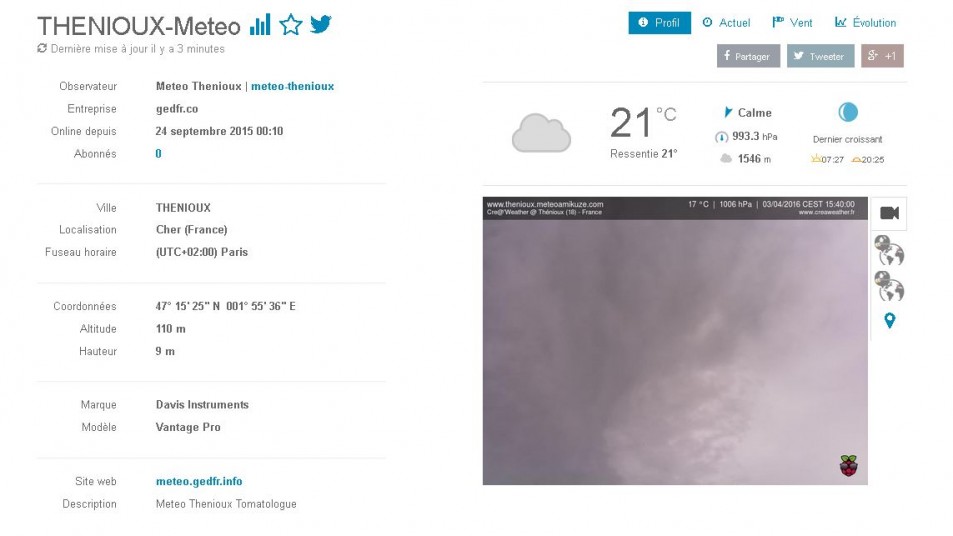The image size is (953, 536).
Task: Open the meteo-thenioux observer link
Action: pos(292,86)
